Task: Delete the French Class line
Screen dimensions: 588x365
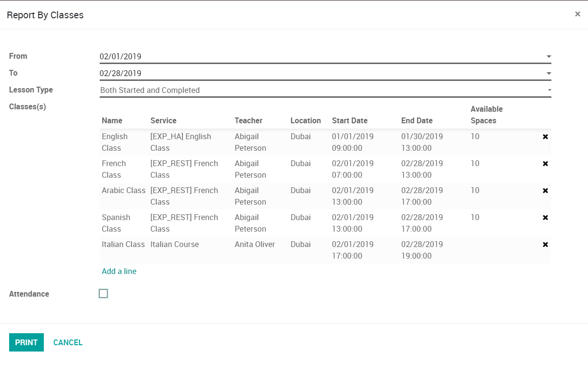Action: coord(545,164)
